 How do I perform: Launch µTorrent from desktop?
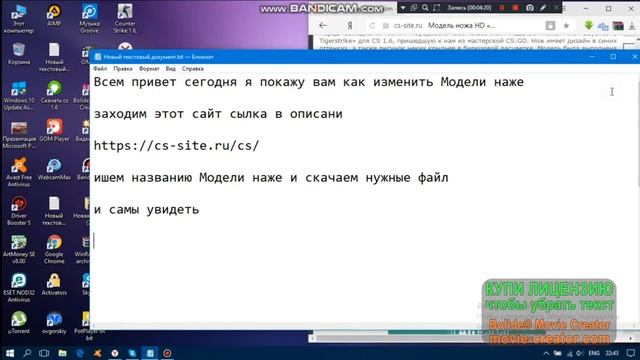pyautogui.click(x=18, y=322)
